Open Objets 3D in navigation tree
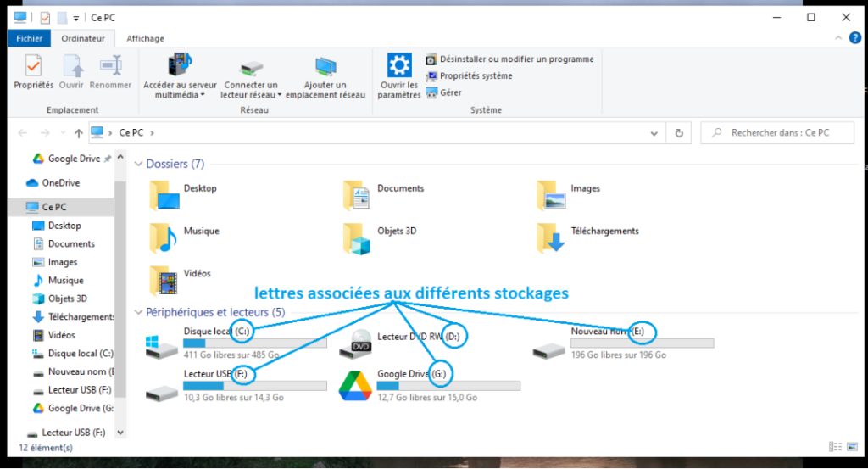Screen dimensions: 868x469 pyautogui.click(x=60, y=299)
